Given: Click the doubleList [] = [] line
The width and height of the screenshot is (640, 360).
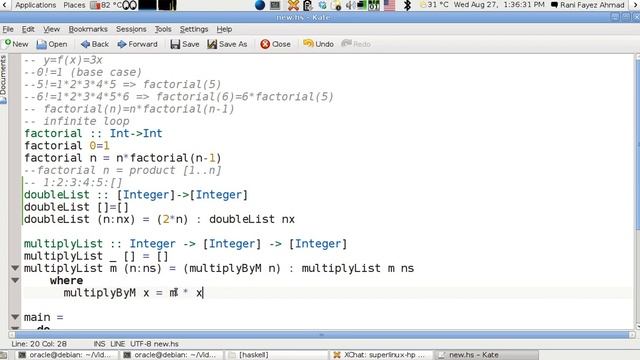Looking at the screenshot, I should click(x=76, y=207).
